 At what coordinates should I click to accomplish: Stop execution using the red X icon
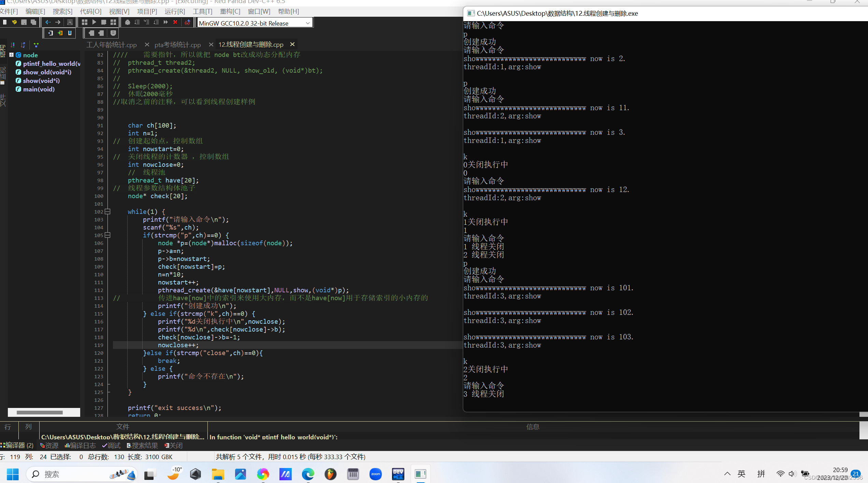point(175,23)
